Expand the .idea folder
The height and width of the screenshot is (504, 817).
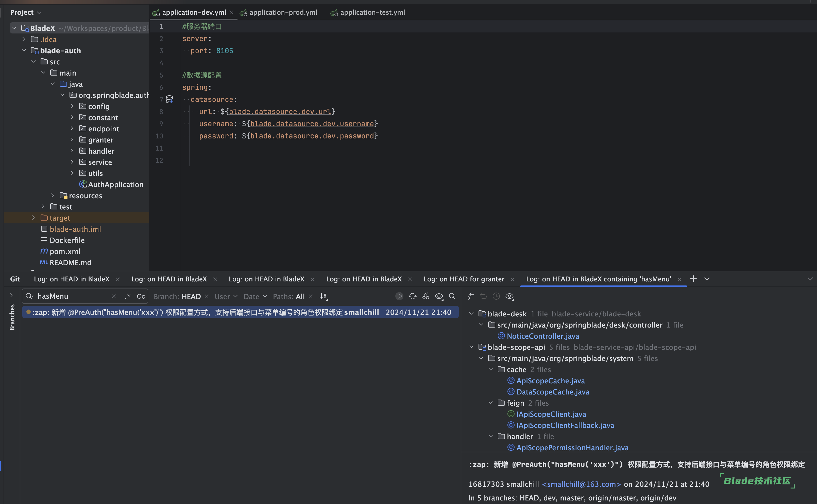(x=24, y=39)
